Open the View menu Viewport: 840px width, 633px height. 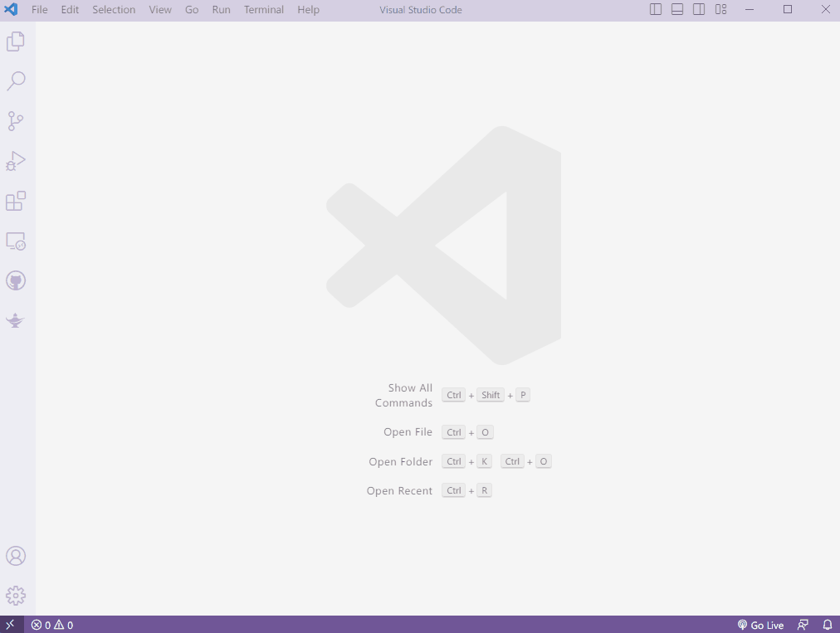[x=160, y=10]
